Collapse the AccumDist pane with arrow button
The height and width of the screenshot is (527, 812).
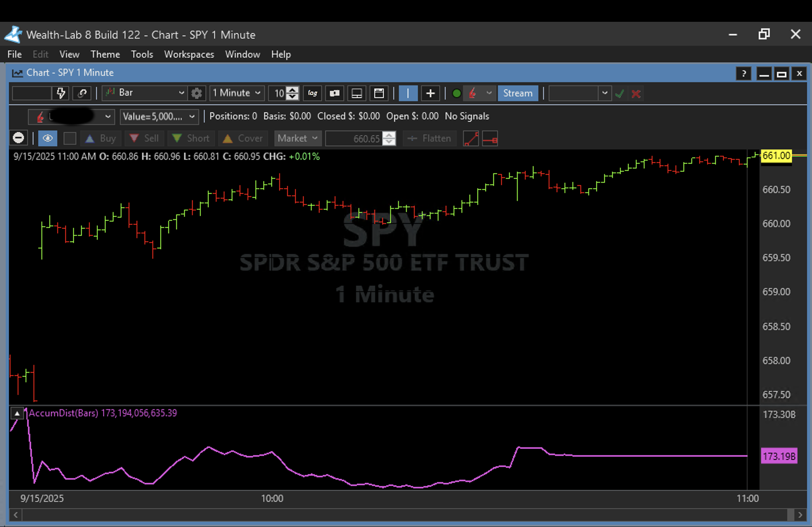17,414
